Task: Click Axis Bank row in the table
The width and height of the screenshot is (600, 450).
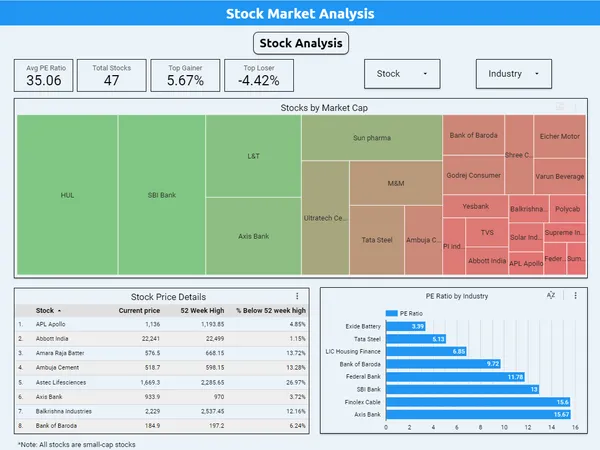Action: [162, 397]
